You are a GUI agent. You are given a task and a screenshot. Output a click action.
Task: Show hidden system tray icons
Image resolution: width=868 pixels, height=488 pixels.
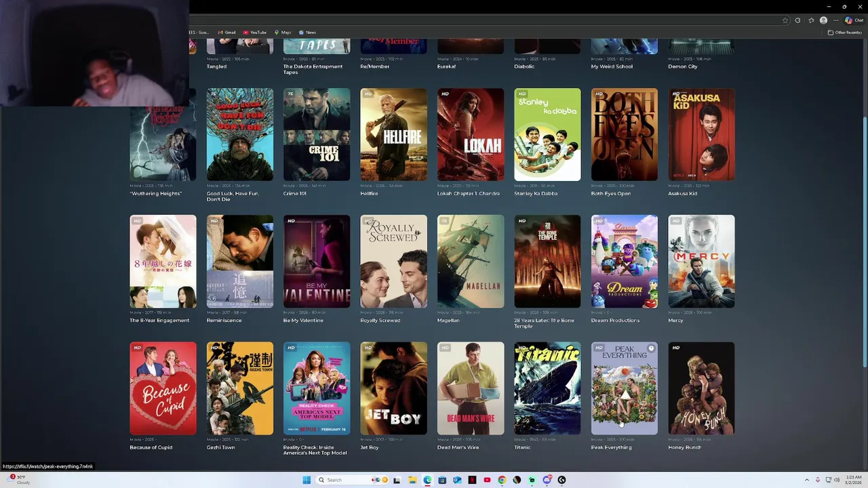pyautogui.click(x=806, y=480)
